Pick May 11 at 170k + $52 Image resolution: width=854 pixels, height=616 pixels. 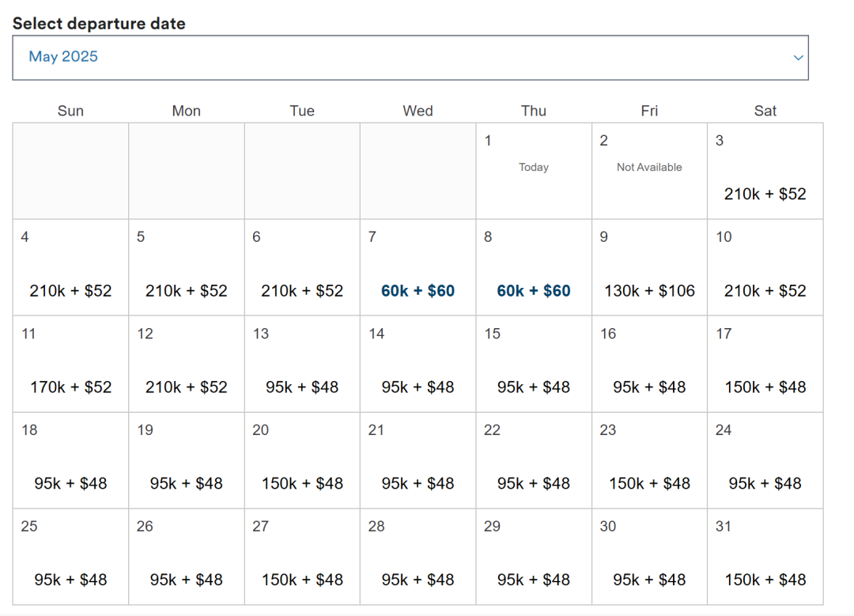(71, 364)
